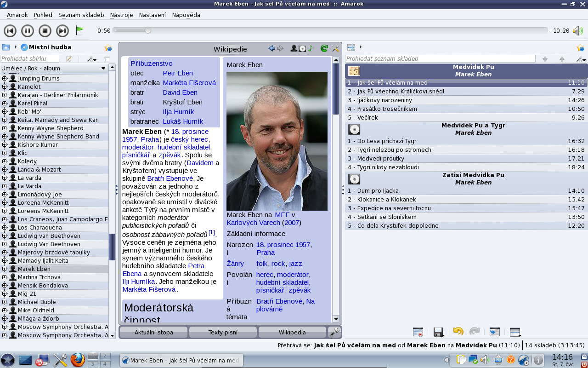588x368 pixels.
Task: Select track Klokanice a Klokanek
Action: coord(466,200)
